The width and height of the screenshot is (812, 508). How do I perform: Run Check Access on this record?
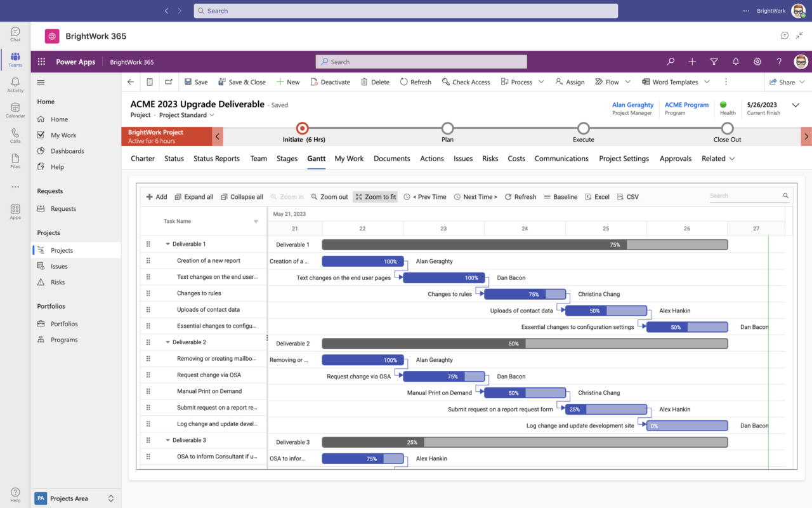click(466, 81)
